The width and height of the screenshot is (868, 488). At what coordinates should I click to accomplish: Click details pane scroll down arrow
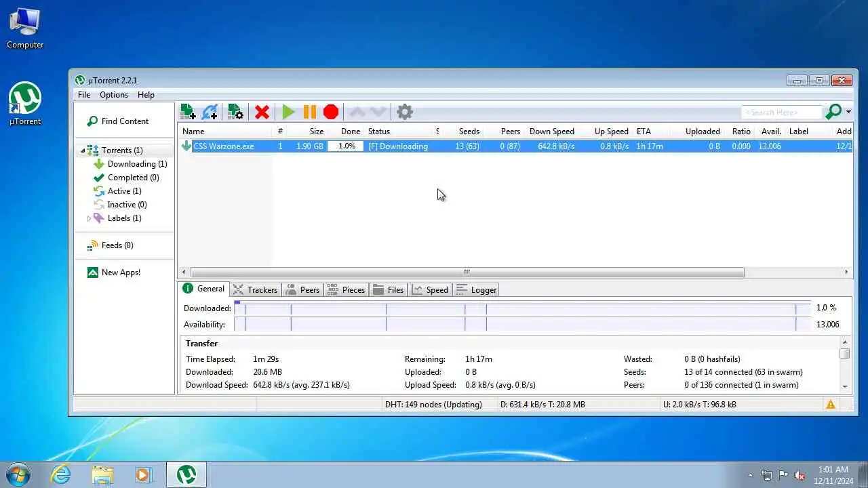click(845, 386)
